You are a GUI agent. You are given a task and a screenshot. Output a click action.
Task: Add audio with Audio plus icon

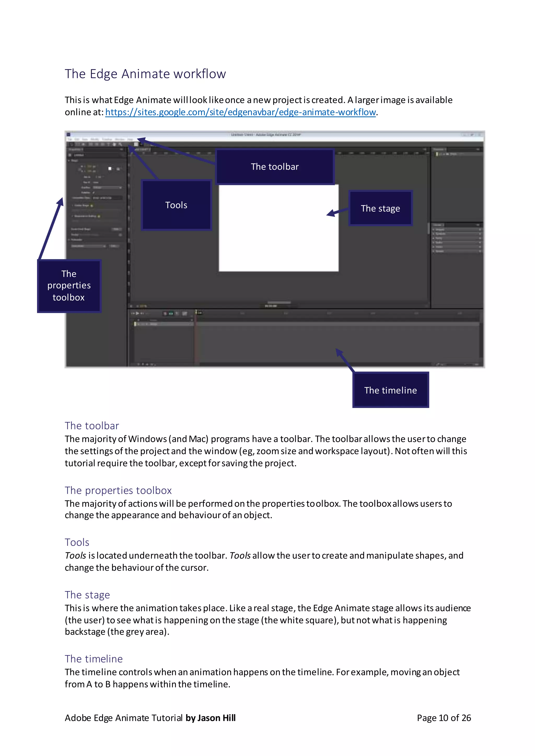(480, 243)
